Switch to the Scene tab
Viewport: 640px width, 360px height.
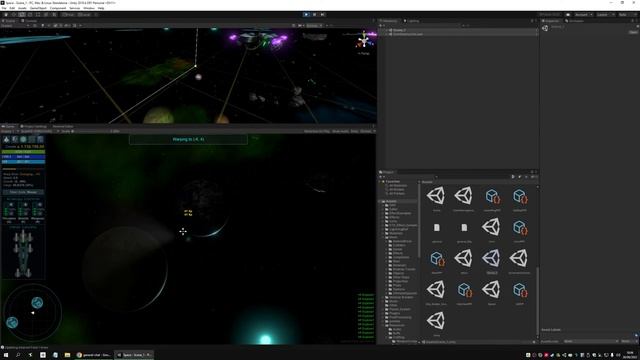click(x=9, y=21)
